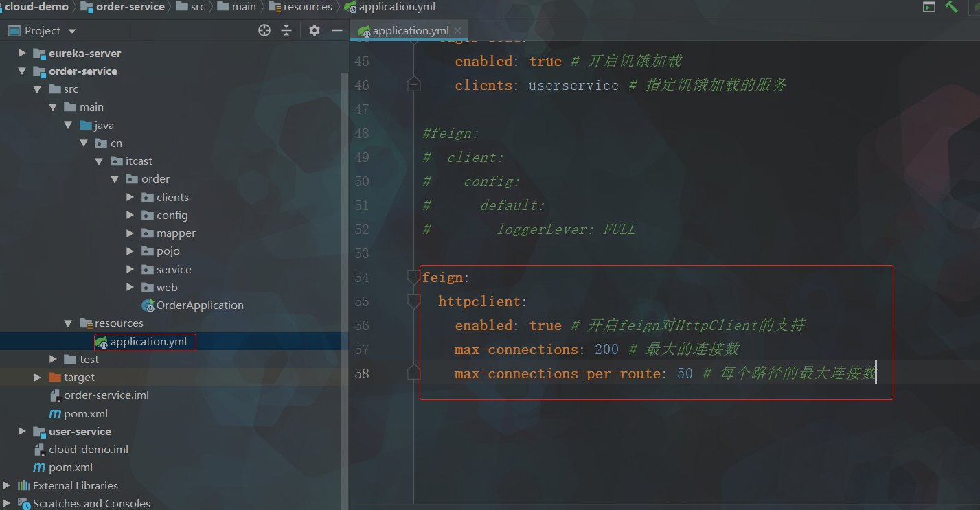Select the OrderApplication class
The width and height of the screenshot is (980, 510).
point(200,305)
